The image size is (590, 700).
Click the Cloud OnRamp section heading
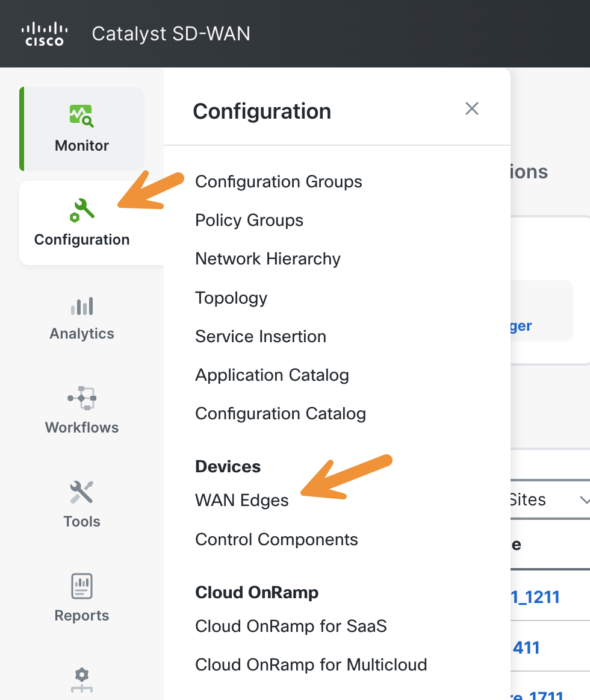(x=257, y=592)
